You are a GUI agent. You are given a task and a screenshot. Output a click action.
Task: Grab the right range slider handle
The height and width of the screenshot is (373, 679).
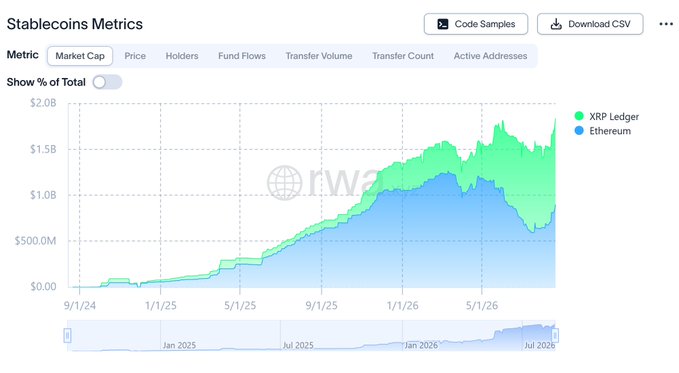(x=555, y=335)
